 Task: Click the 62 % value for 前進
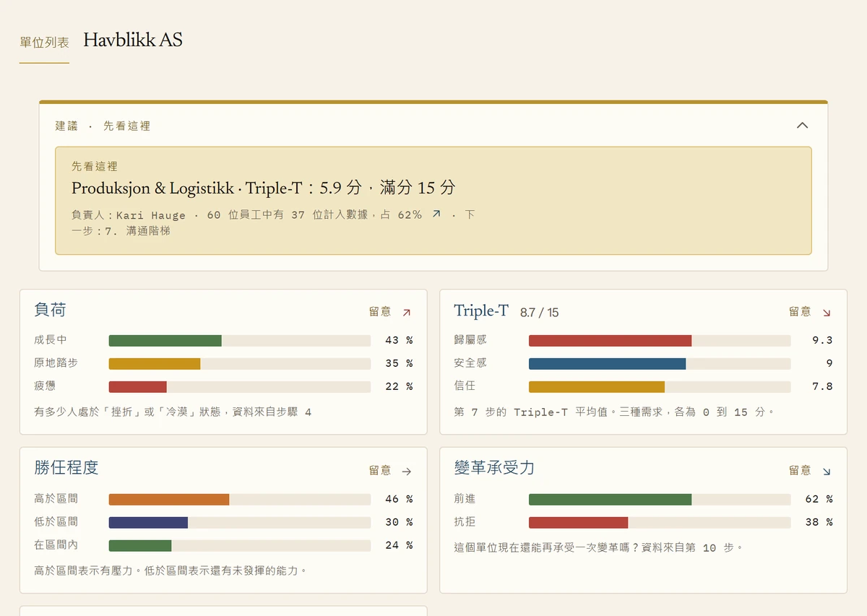click(819, 499)
